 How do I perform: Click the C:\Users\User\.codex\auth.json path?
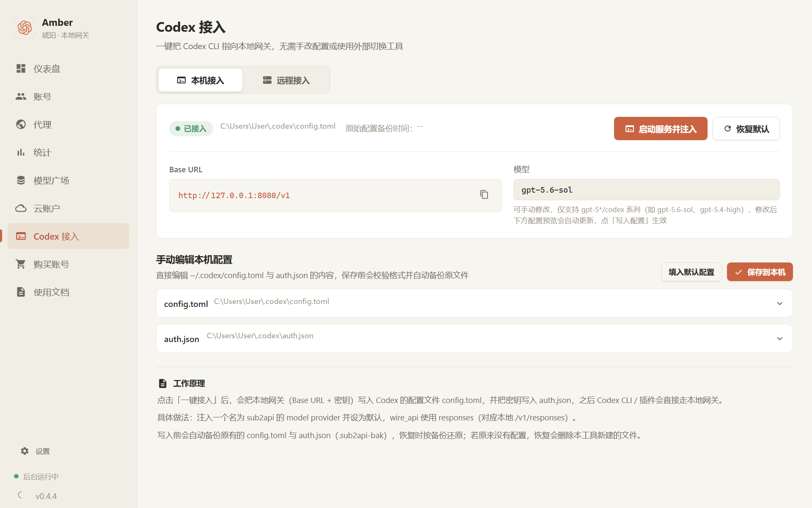click(x=260, y=336)
